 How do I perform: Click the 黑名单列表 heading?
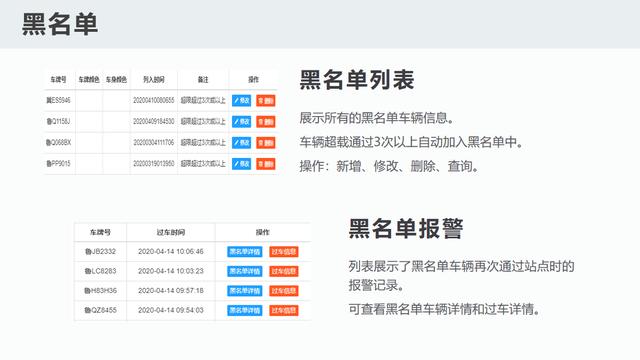pyautogui.click(x=357, y=80)
